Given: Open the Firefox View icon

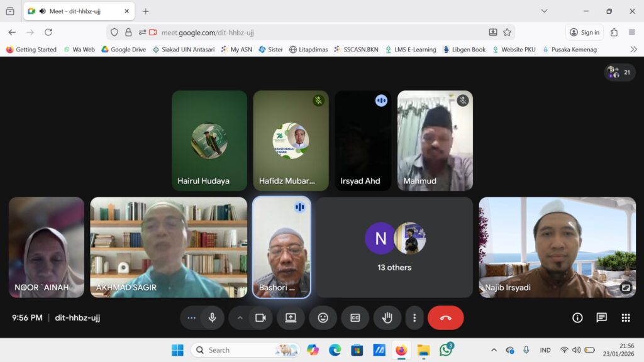Looking at the screenshot, I should click(x=10, y=11).
